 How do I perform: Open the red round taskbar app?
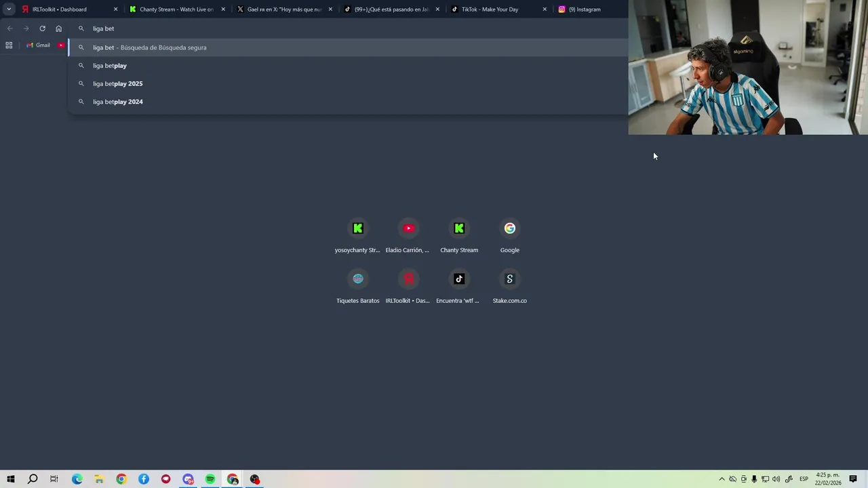tap(166, 479)
